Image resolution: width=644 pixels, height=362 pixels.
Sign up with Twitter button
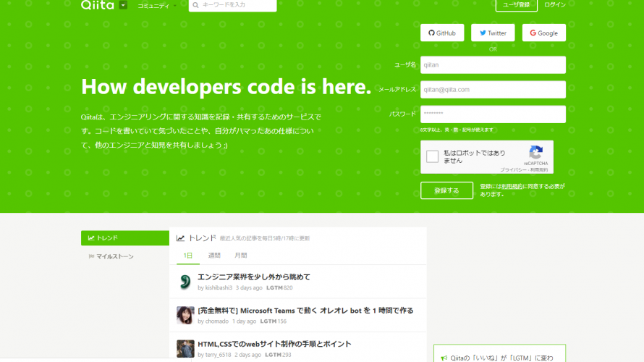(493, 33)
